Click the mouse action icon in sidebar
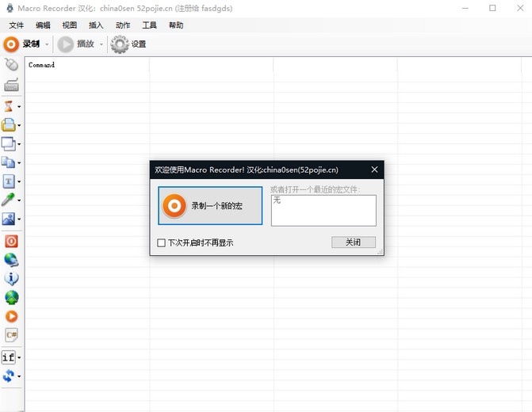Viewport: 532px width, 412px height. pyautogui.click(x=10, y=65)
